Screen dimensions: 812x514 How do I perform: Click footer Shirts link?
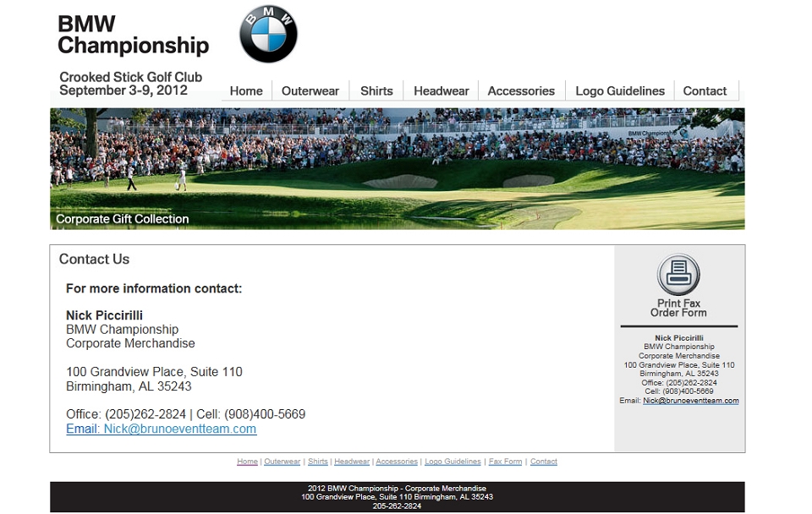(317, 462)
